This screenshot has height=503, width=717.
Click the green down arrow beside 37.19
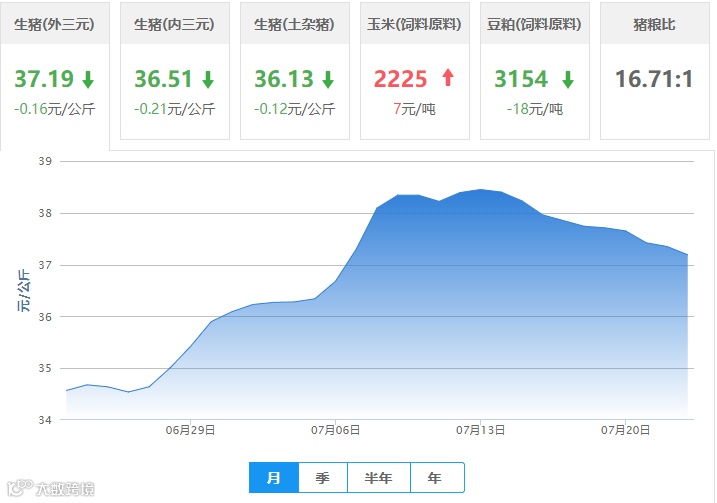click(x=88, y=80)
